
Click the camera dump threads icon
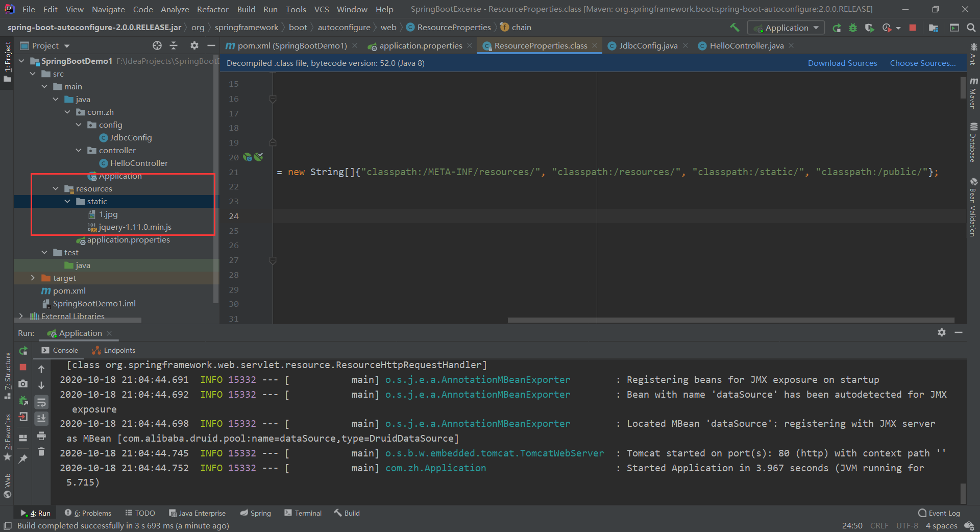23,383
